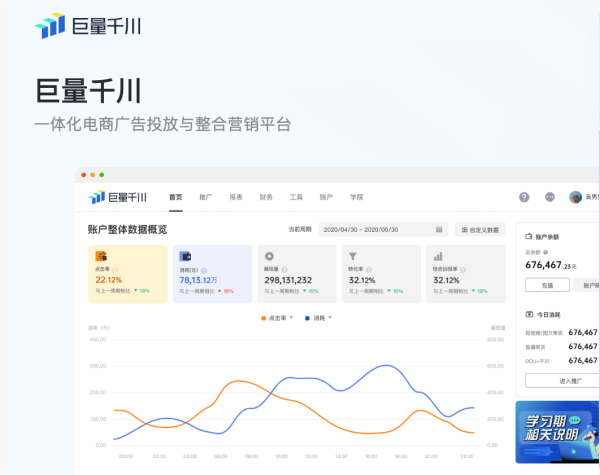Click the info icon beside 消耗(元) label
The width and height of the screenshot is (600, 475).
coord(204,270)
